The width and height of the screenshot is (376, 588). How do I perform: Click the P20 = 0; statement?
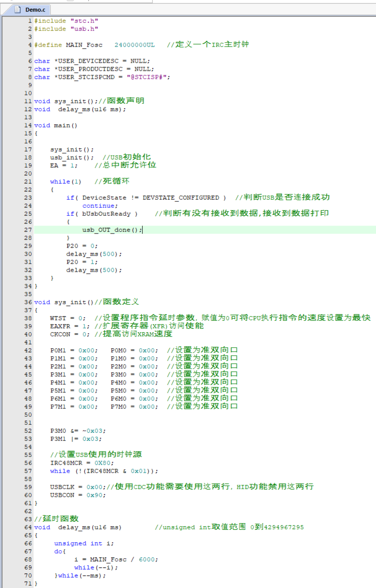tap(82, 246)
